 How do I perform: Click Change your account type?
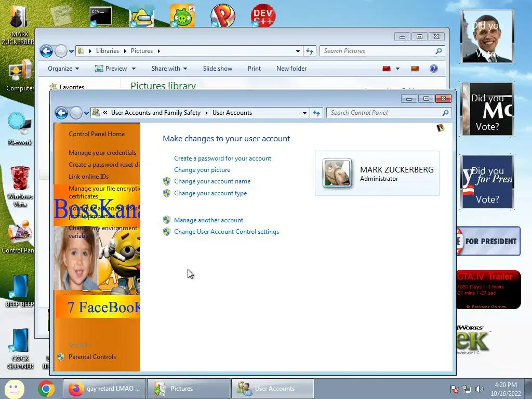coord(210,193)
